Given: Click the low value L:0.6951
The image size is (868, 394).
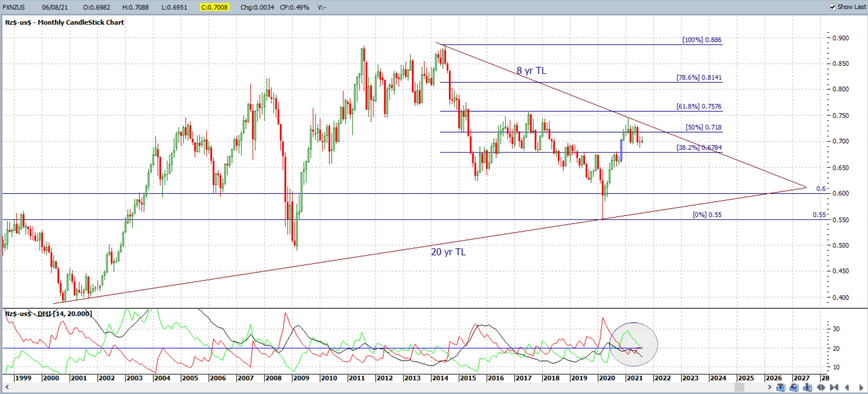Looking at the screenshot, I should [x=174, y=7].
